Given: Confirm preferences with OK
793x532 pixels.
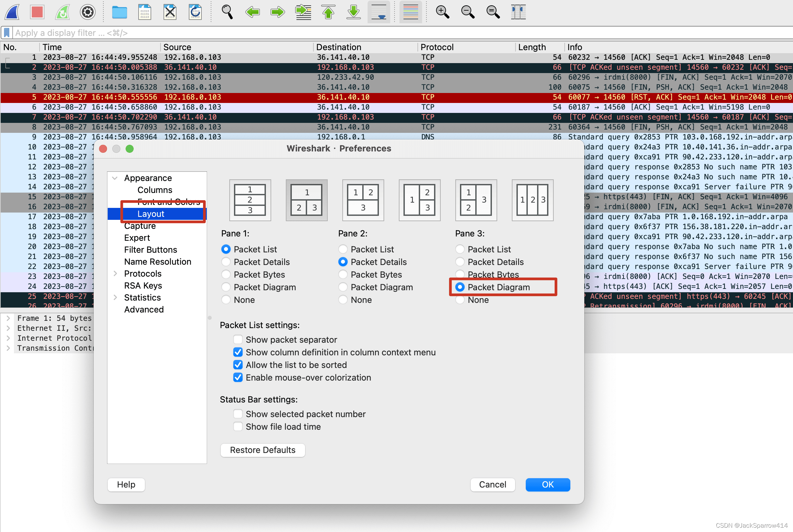Looking at the screenshot, I should pos(548,485).
